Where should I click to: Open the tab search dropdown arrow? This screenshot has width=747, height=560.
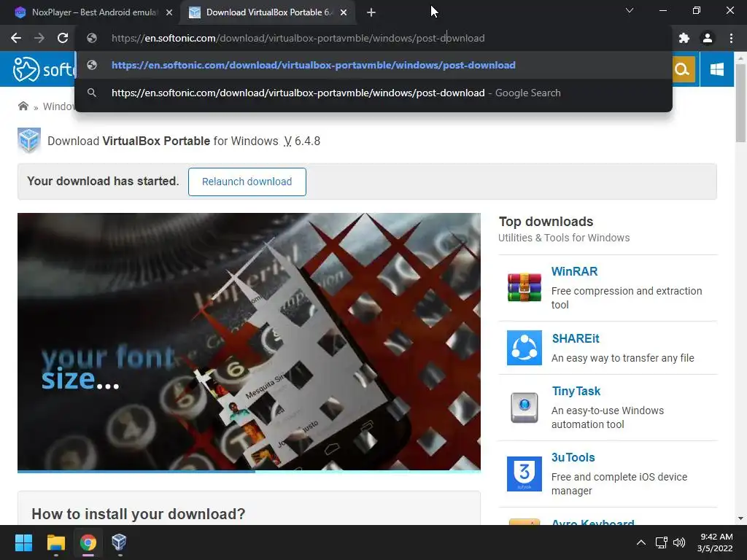tap(630, 10)
